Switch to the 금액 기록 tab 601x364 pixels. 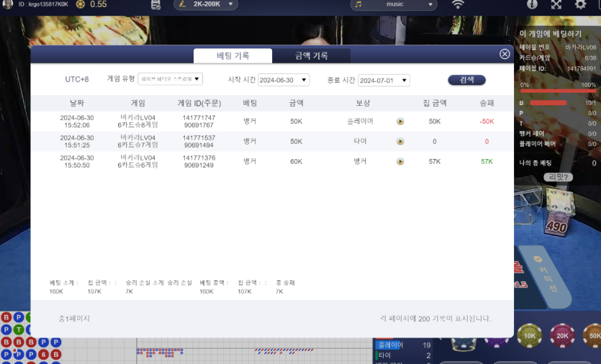[311, 56]
